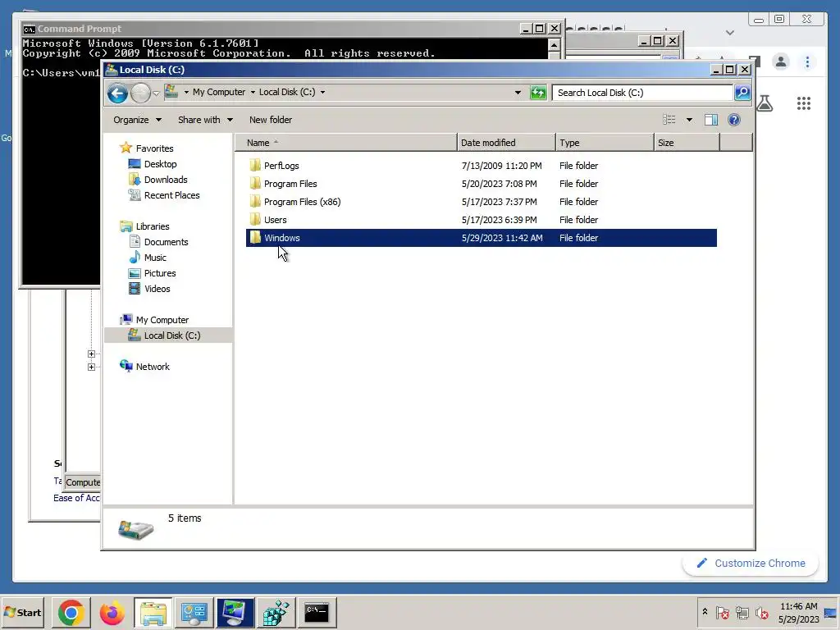Click the search magnifier icon in Explorer
Viewport: 840px width, 630px height.
[742, 93]
